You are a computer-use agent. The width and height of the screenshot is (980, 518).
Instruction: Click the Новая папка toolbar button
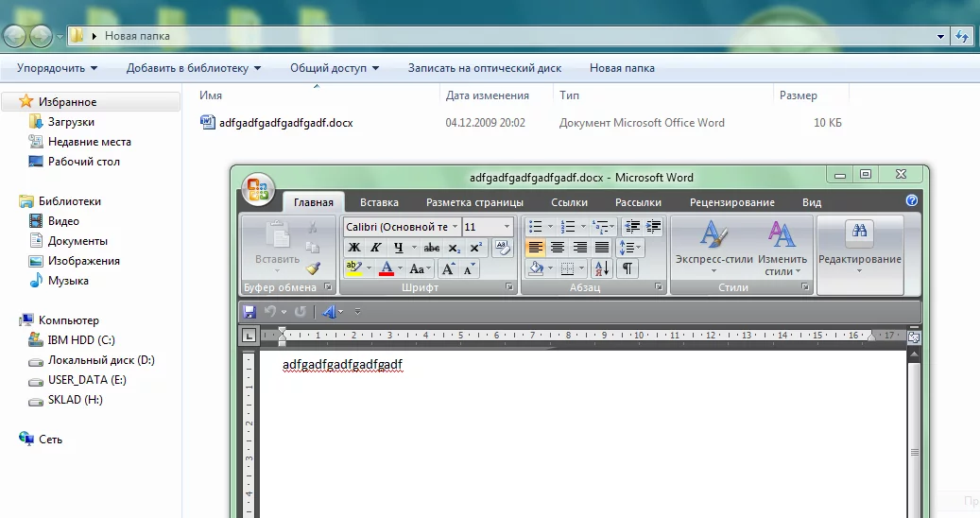point(622,68)
